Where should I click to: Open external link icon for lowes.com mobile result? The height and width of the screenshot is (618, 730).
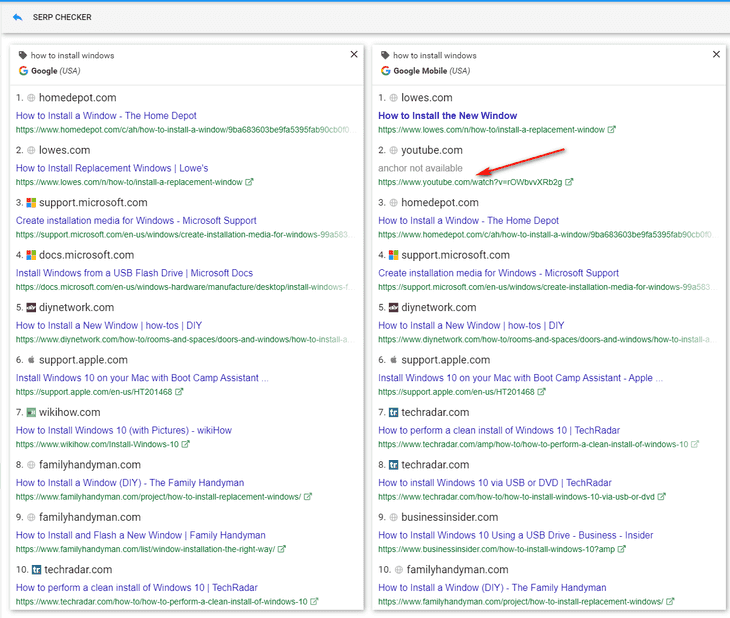[612, 130]
